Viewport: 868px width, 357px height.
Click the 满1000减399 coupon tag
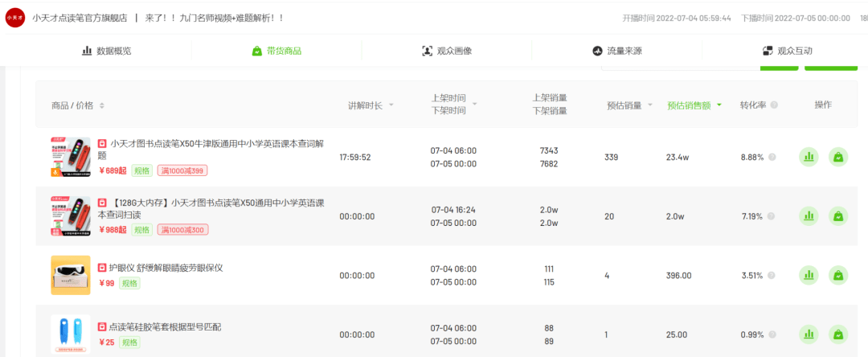click(x=182, y=170)
